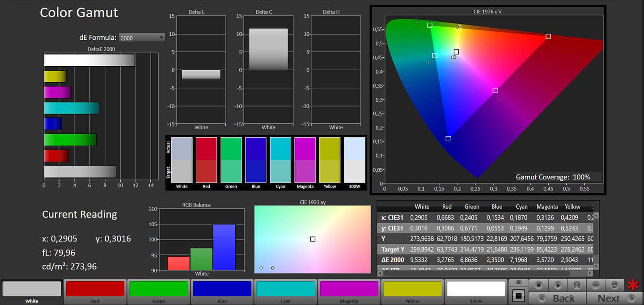
Task: Click the Magenta column header in data table
Action: 547,207
